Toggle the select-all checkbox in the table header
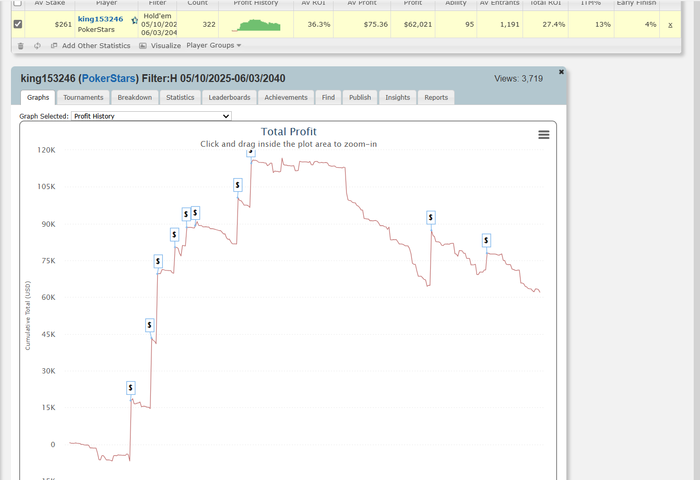 coord(18,3)
